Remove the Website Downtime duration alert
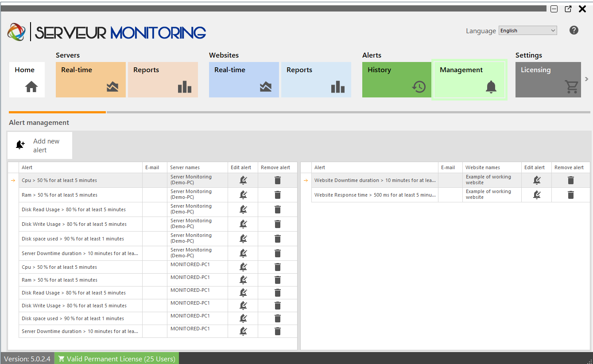The height and width of the screenshot is (364, 593). (x=571, y=180)
